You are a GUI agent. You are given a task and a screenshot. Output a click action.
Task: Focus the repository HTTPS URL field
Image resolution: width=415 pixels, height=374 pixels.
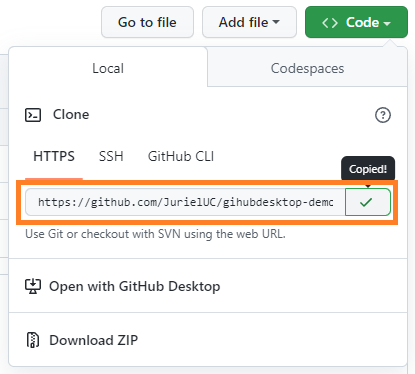185,202
